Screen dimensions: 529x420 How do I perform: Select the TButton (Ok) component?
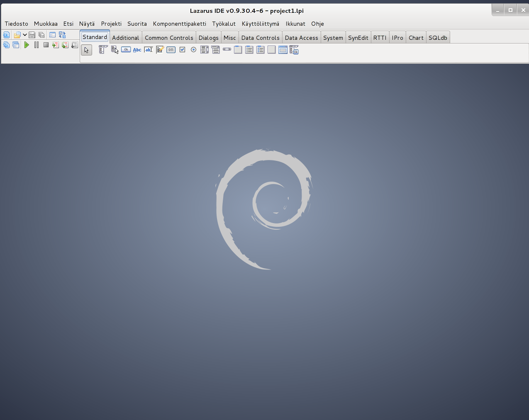[x=126, y=50]
